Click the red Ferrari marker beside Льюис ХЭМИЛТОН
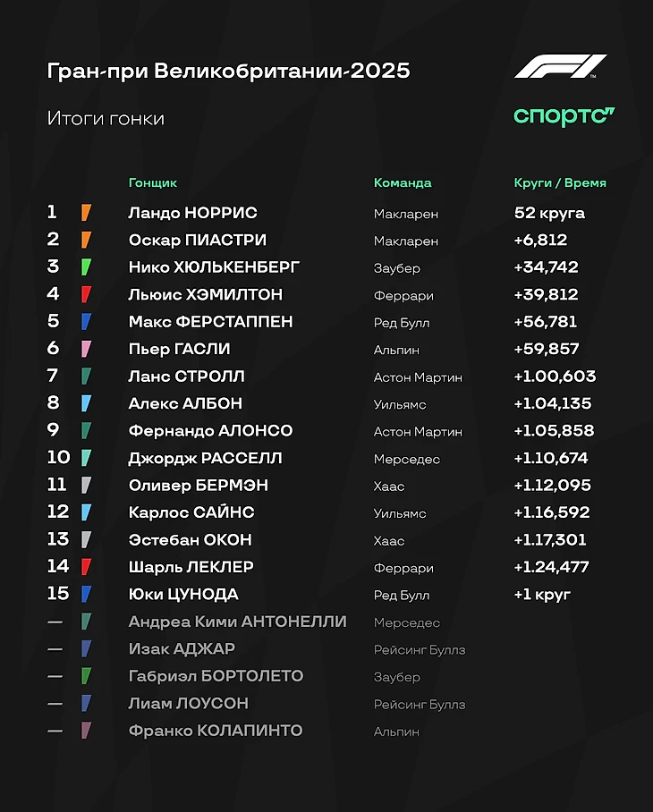653x812 pixels. [86, 294]
